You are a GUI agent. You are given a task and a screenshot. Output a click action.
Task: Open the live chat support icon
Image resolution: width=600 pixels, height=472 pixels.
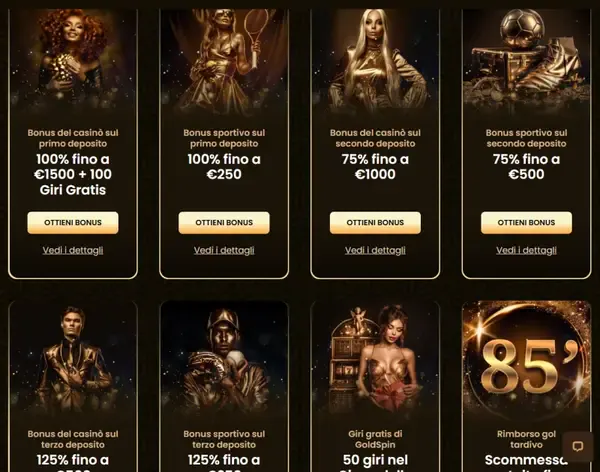577,446
